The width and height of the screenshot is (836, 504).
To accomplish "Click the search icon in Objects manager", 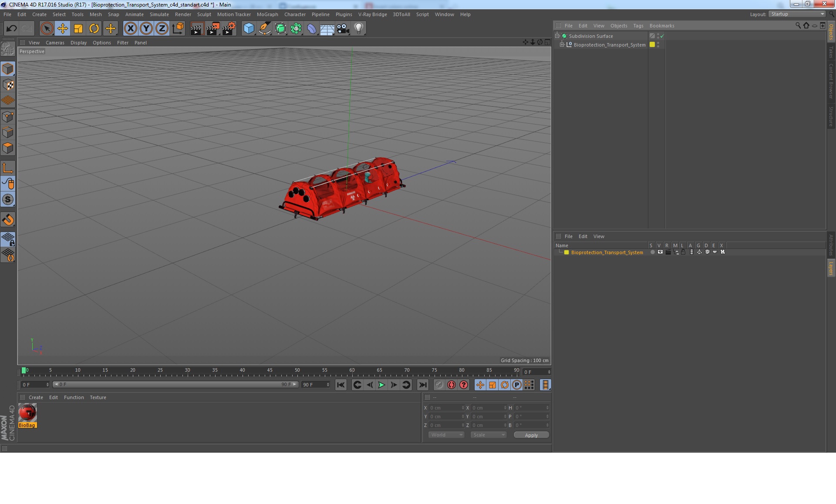I will click(x=798, y=26).
